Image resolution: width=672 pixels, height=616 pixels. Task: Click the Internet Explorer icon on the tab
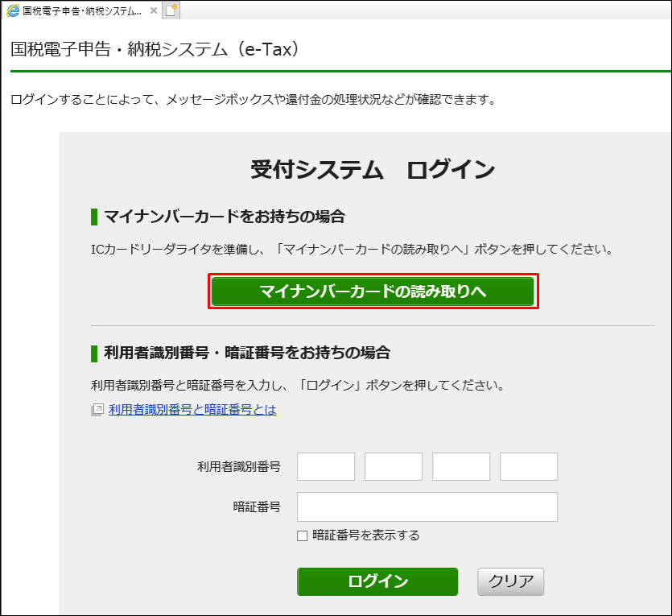13,10
